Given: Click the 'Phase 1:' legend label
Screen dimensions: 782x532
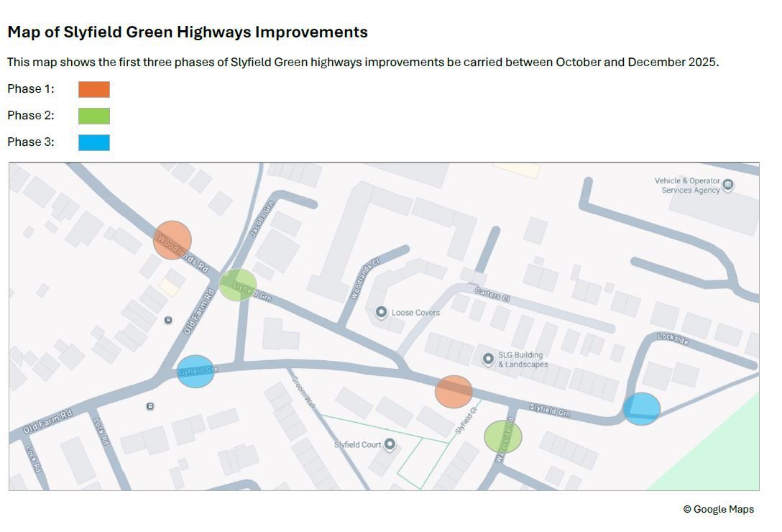Looking at the screenshot, I should (31, 89).
